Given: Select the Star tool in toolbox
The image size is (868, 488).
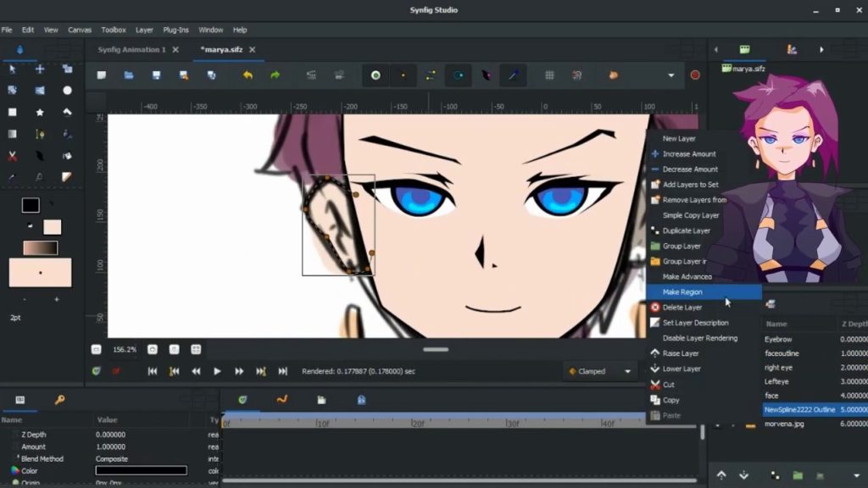Looking at the screenshot, I should tap(40, 112).
